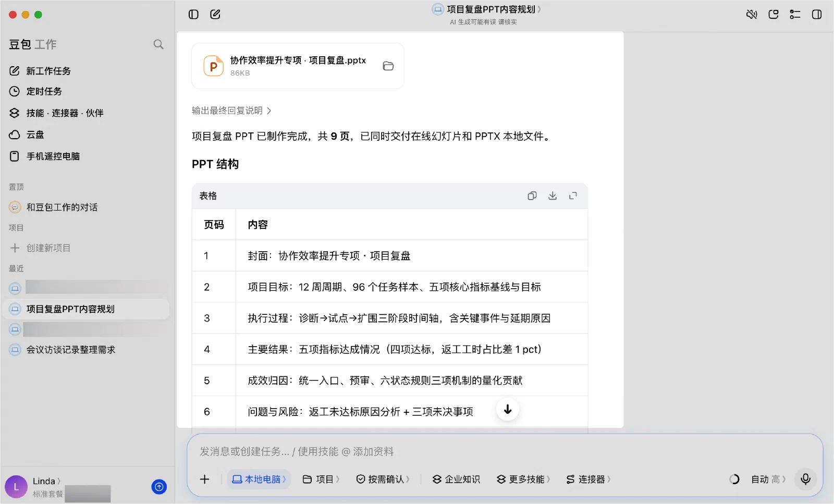Open the 本地电脑 dropdown
This screenshot has height=504, width=834.
(x=259, y=479)
